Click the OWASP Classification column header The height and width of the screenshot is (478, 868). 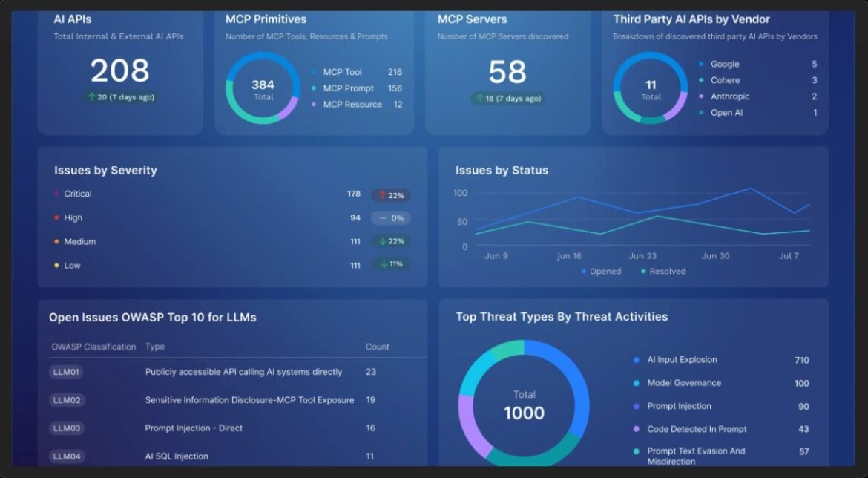93,347
